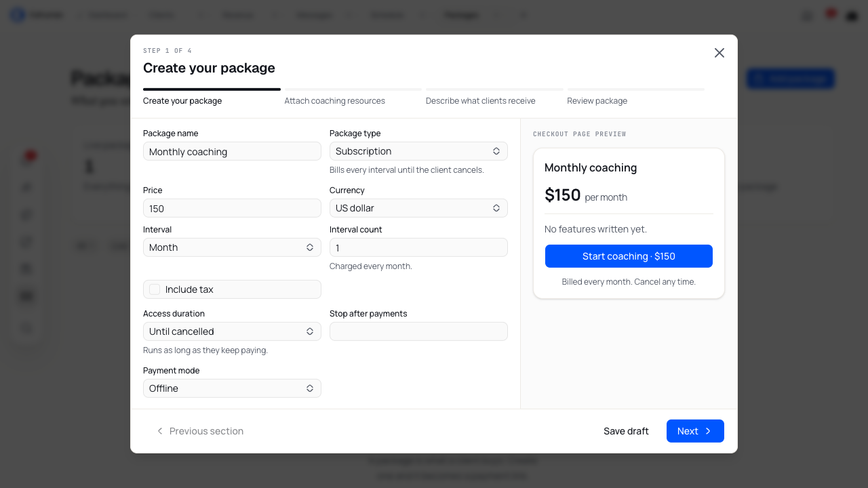Open the Currency dropdown showing US dollar
This screenshot has width=868, height=488.
click(418, 208)
